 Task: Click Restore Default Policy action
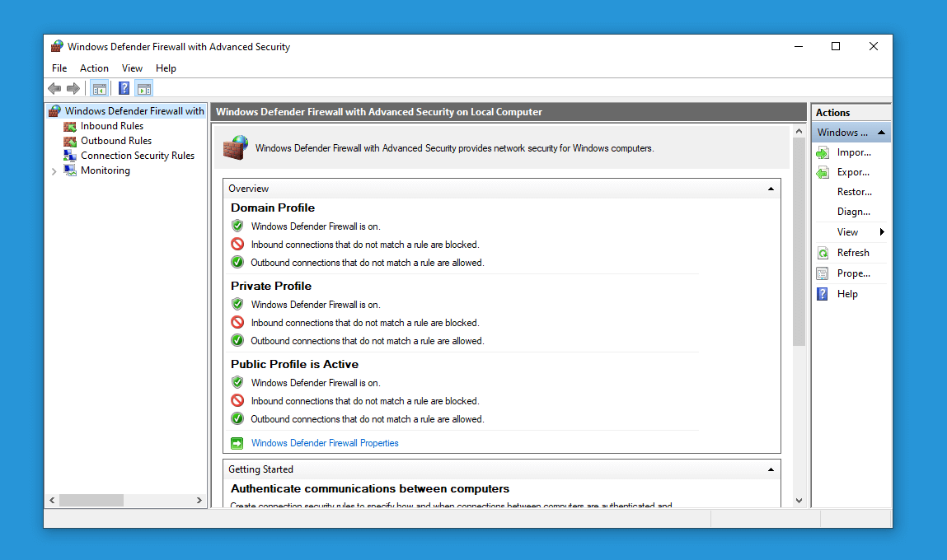click(x=854, y=192)
